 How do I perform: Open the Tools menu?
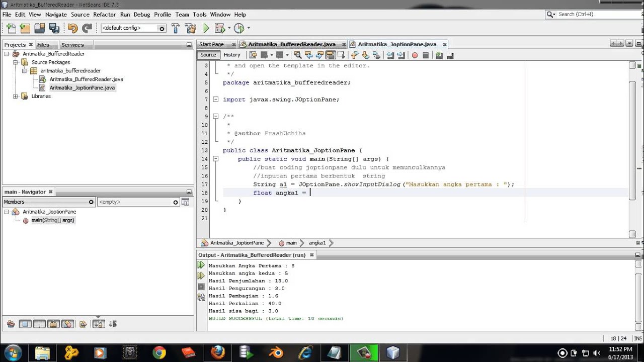[x=200, y=15]
